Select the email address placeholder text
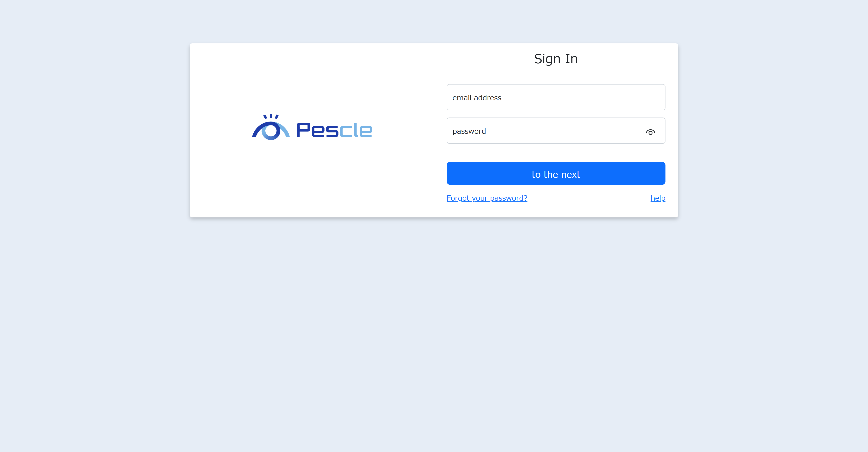 pos(476,97)
